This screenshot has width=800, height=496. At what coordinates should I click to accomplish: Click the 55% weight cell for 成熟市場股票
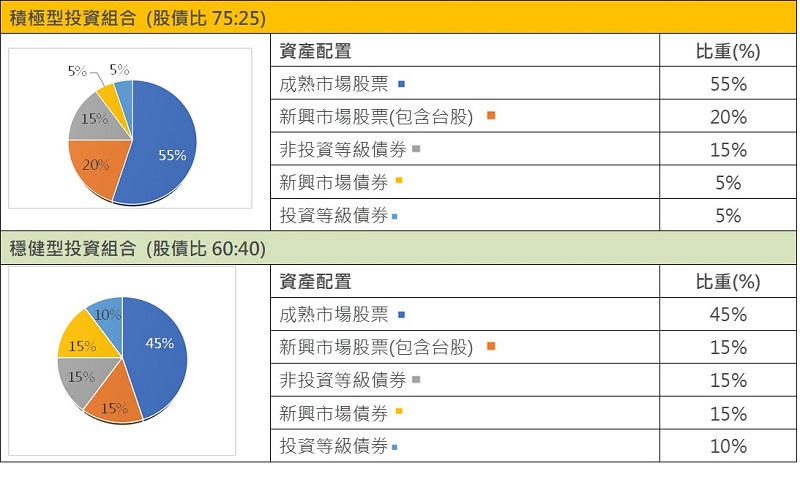point(728,83)
